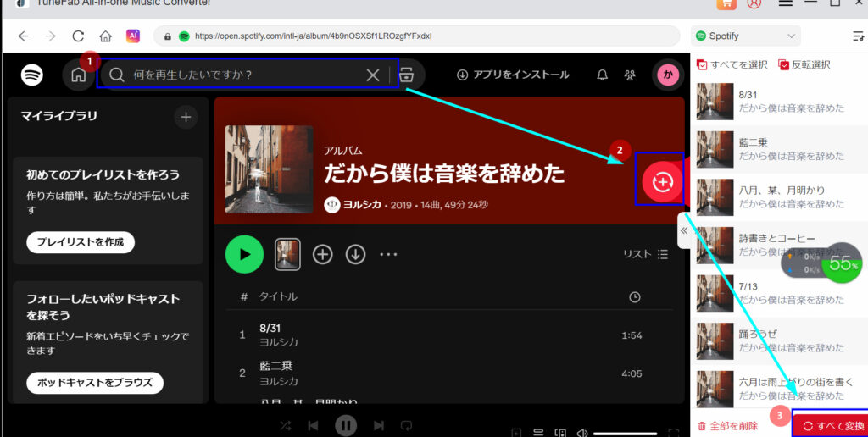Image resolution: width=868 pixels, height=437 pixels.
Task: Open the Spotify browse icon beside search
Action: pos(406,75)
